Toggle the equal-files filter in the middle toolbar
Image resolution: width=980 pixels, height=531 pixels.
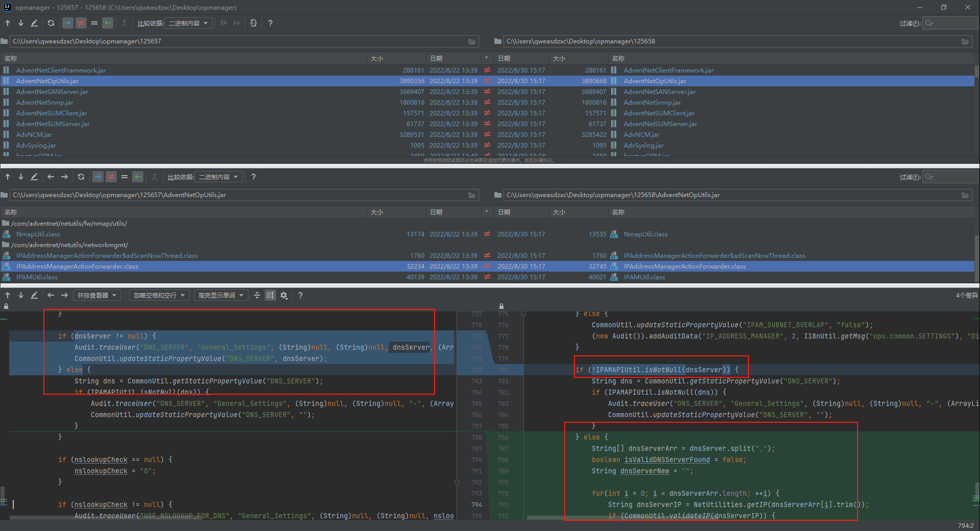click(x=124, y=177)
